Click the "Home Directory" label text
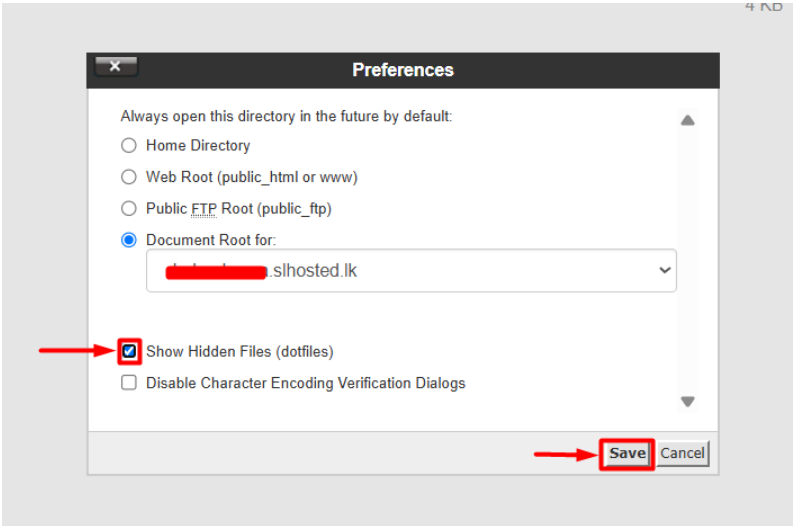The width and height of the screenshot is (794, 526). point(198,146)
